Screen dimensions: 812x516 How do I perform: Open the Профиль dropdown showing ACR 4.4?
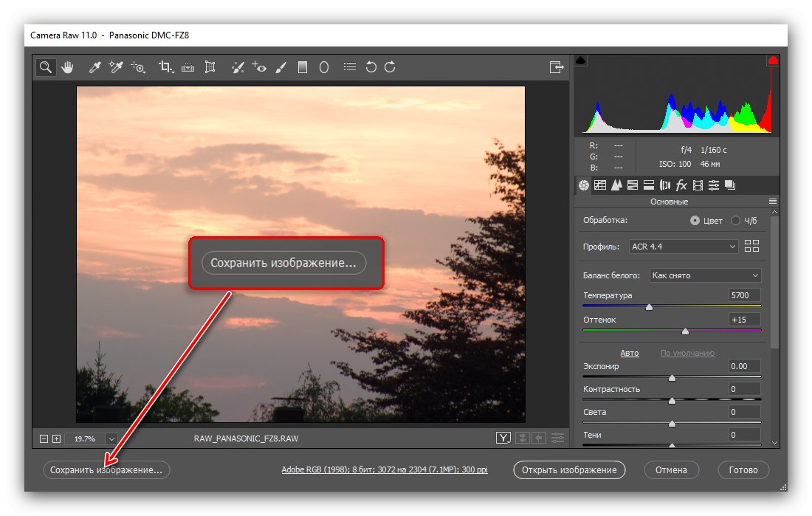point(682,246)
